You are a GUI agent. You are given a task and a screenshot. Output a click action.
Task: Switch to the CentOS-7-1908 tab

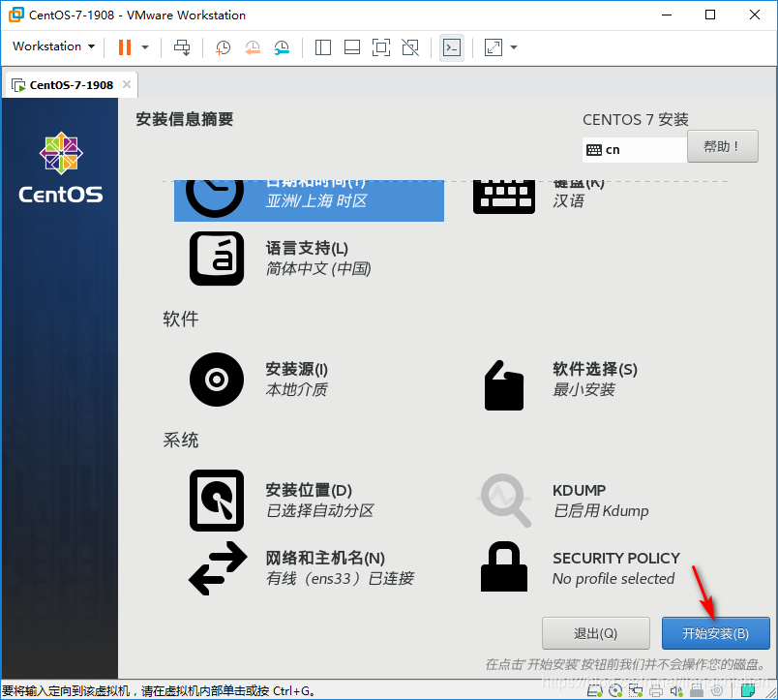pyautogui.click(x=68, y=84)
